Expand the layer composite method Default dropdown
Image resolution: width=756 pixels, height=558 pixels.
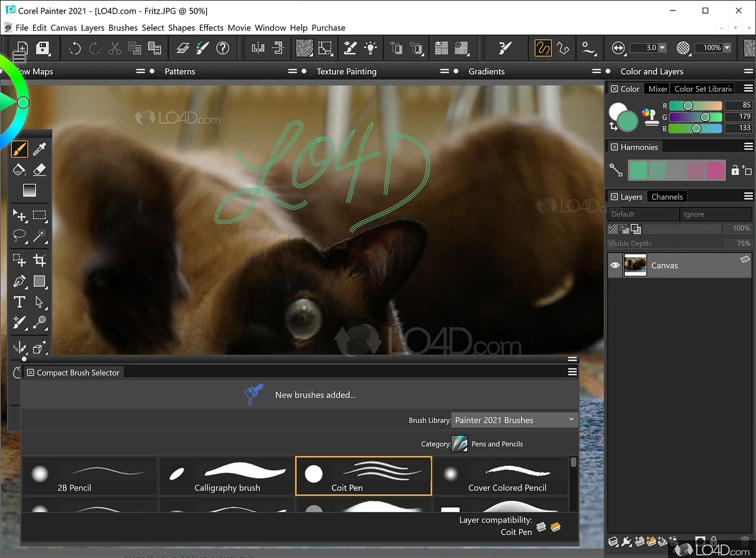(643, 214)
